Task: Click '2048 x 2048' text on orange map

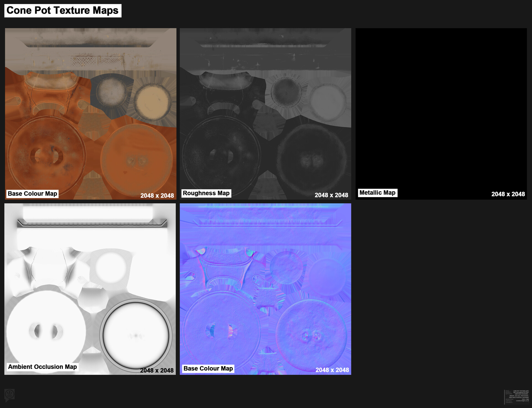Action: tap(157, 196)
